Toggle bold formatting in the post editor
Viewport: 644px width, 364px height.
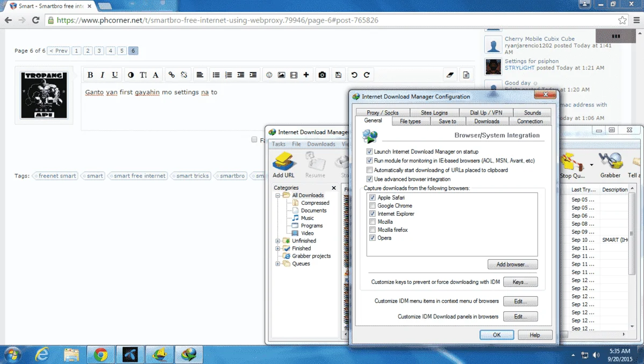pyautogui.click(x=90, y=75)
